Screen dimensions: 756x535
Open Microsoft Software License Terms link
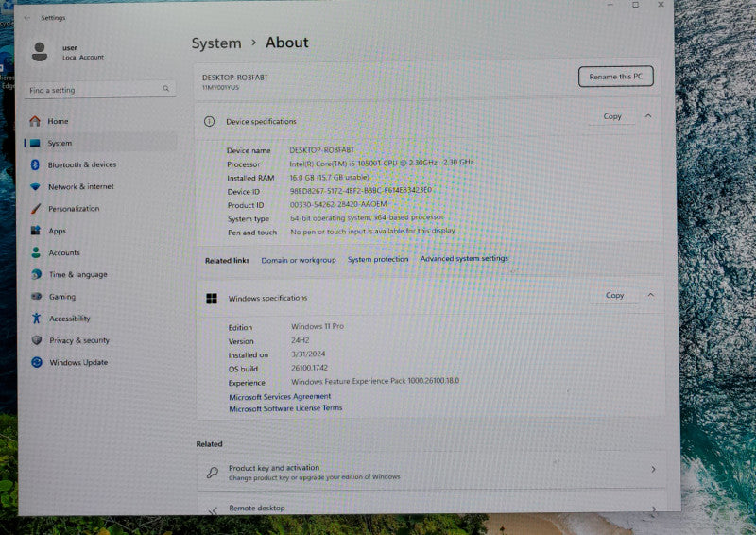285,408
